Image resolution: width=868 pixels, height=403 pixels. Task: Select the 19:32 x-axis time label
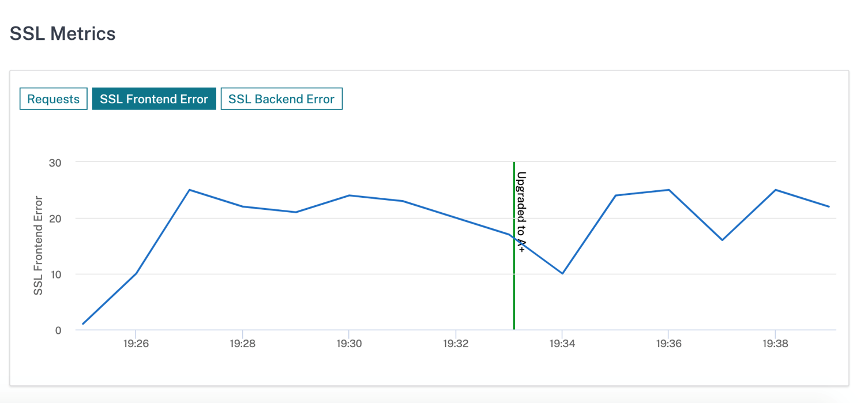click(x=456, y=344)
